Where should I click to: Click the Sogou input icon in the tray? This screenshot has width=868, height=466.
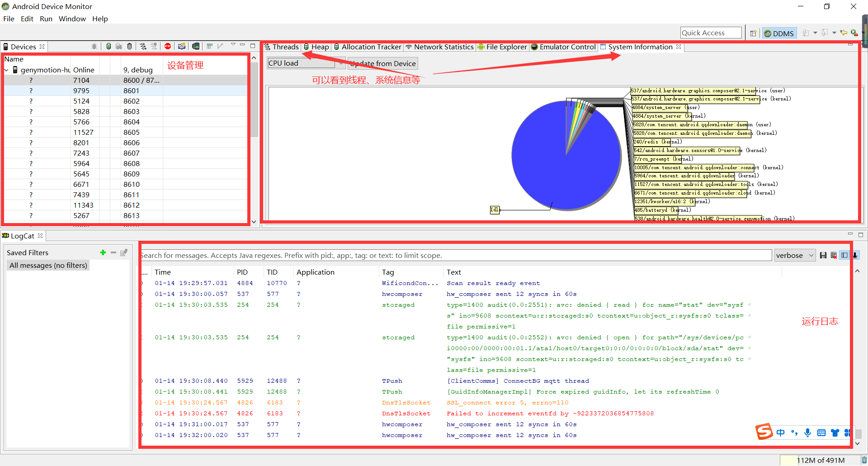click(x=764, y=432)
